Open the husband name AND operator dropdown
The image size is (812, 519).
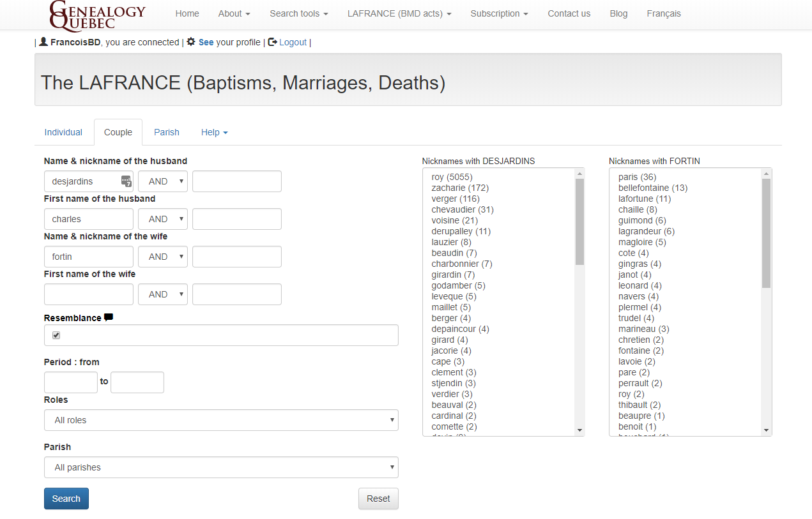[x=163, y=181]
